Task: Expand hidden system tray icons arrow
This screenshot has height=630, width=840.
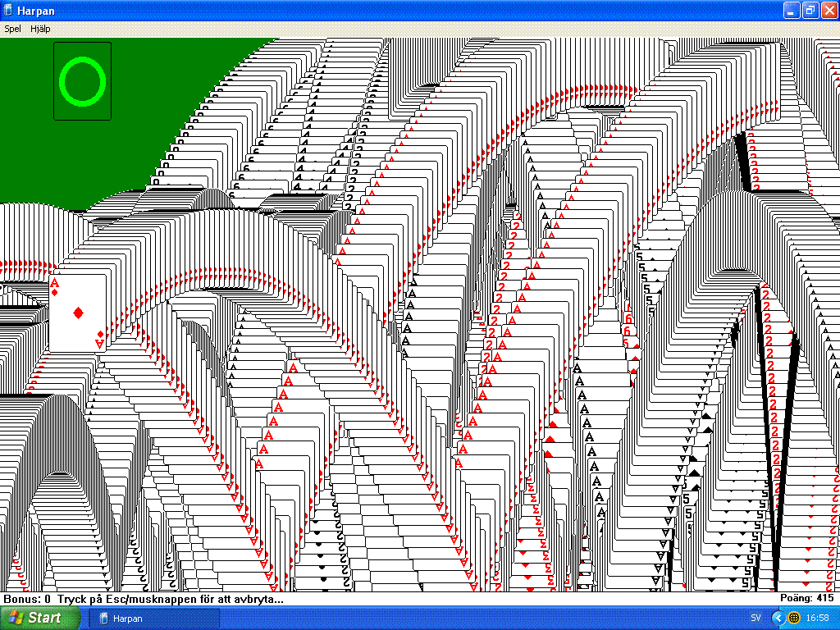Action: (778, 618)
